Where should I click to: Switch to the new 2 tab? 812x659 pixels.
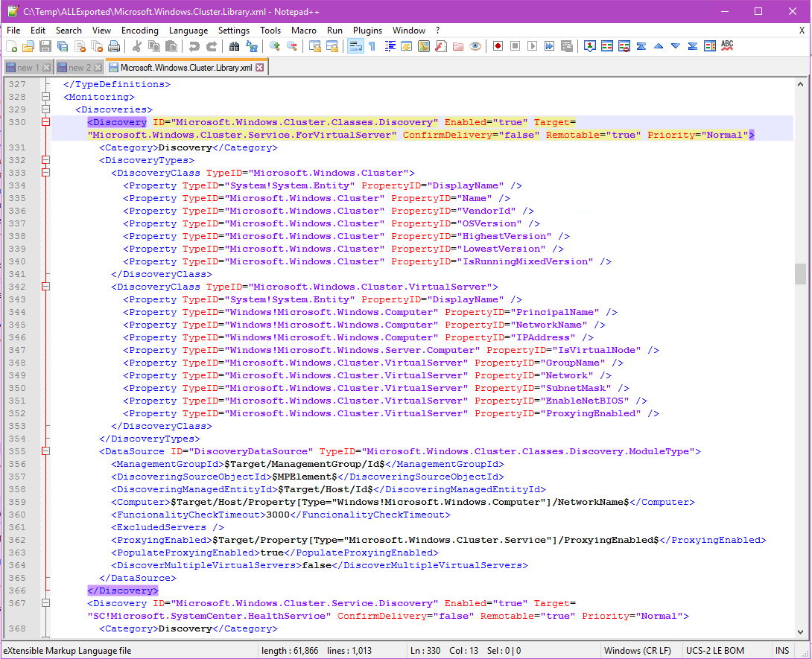tap(80, 68)
